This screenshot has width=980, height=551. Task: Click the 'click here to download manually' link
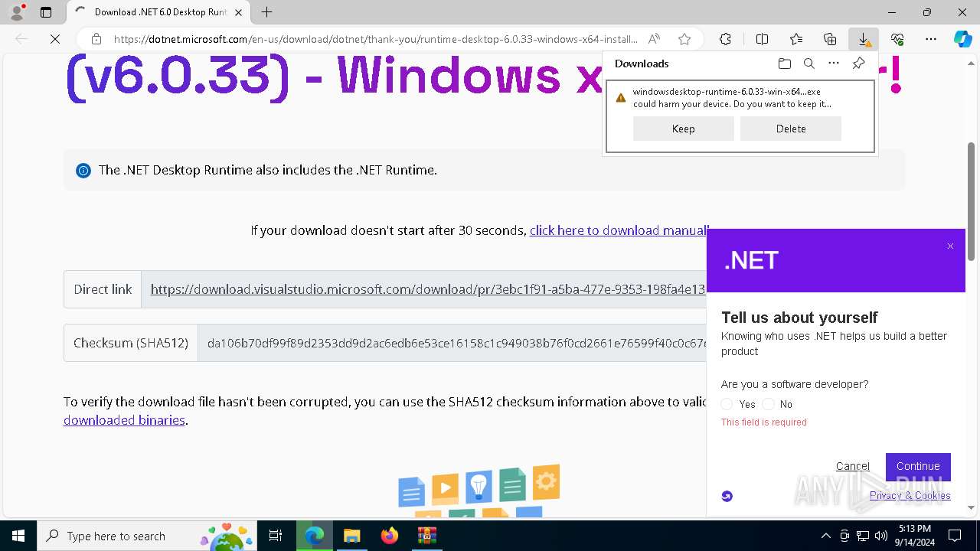click(619, 230)
